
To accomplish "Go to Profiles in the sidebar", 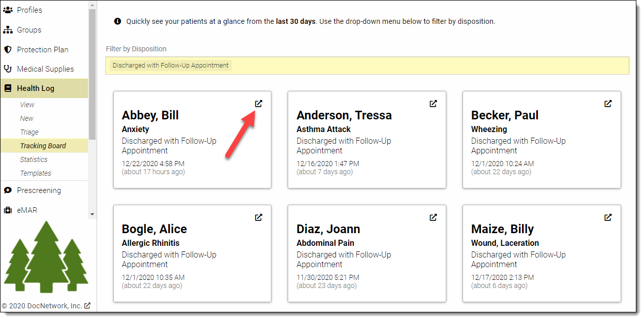I will [x=29, y=10].
